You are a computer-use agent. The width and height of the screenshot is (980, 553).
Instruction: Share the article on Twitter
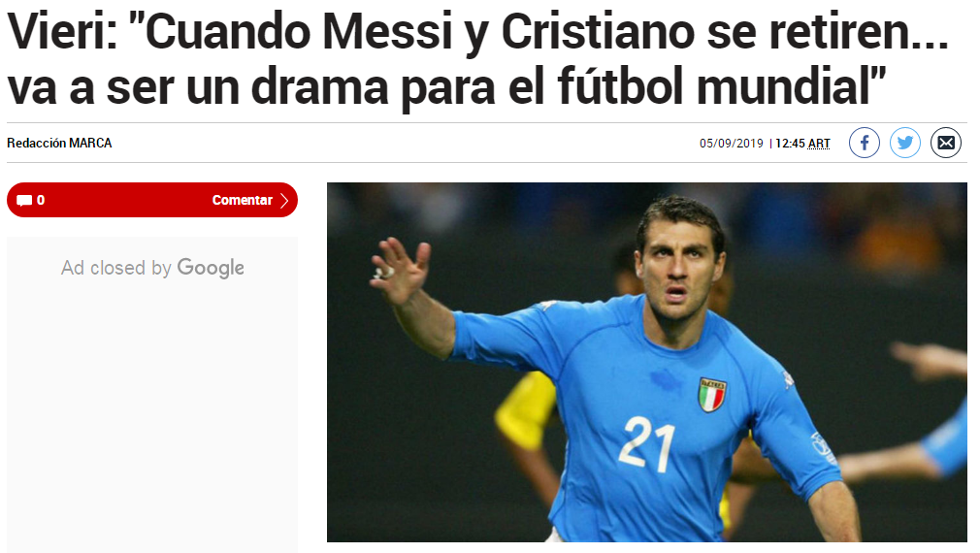click(x=905, y=143)
